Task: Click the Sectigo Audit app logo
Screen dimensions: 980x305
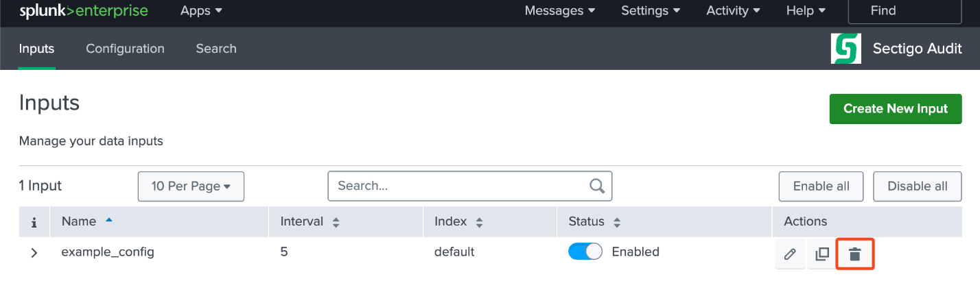Action: pyautogui.click(x=845, y=49)
